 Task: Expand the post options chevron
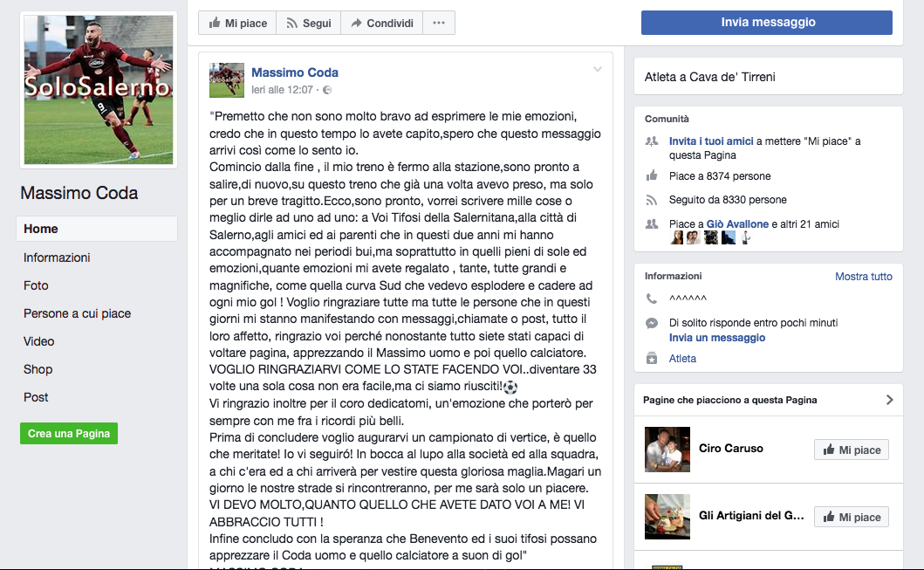(598, 70)
